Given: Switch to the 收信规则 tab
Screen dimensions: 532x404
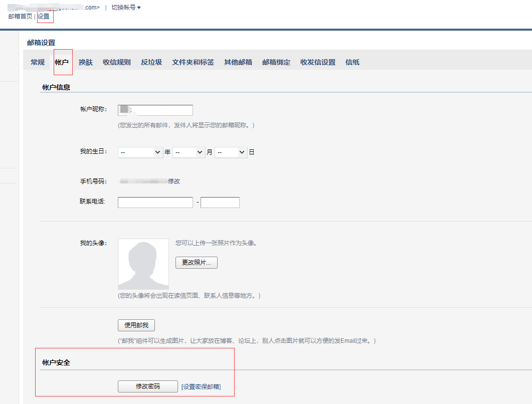Looking at the screenshot, I should click(x=117, y=62).
